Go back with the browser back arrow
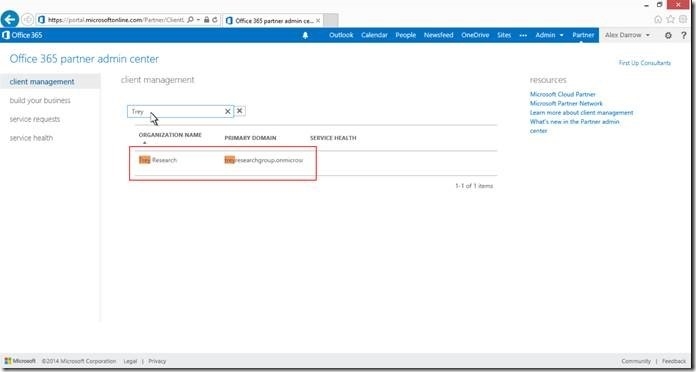Viewport: 696px width, 372px height. (x=10, y=20)
